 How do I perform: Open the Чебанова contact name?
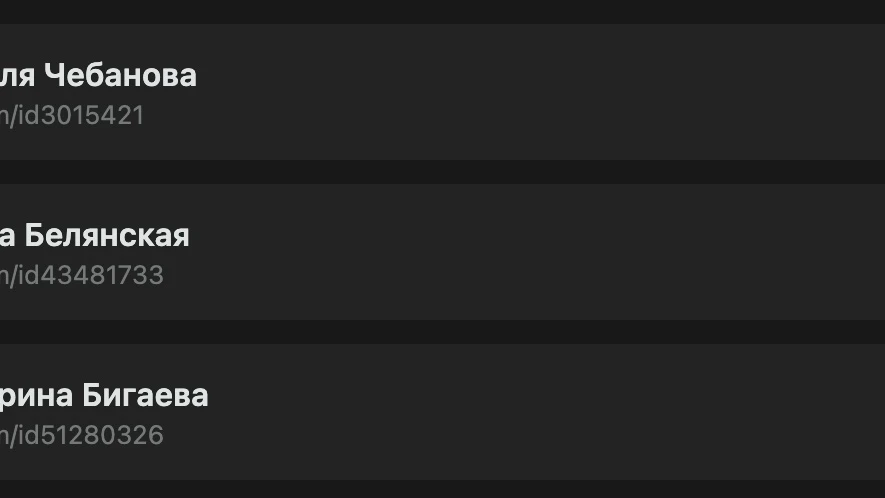pos(98,75)
